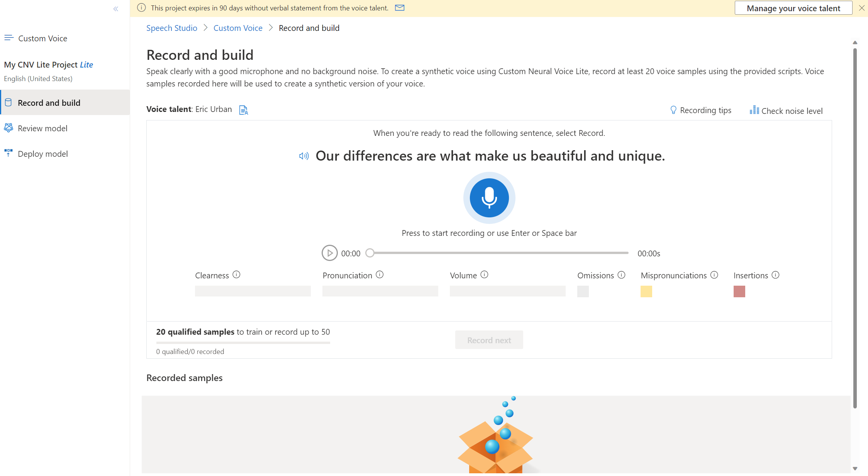Image resolution: width=868 pixels, height=476 pixels.
Task: Click the microphone record button
Action: (x=489, y=198)
